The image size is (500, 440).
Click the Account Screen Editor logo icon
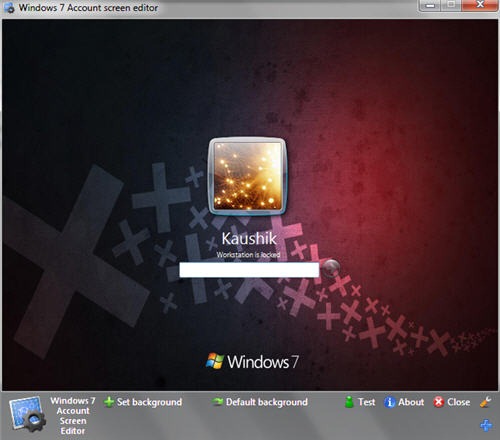pyautogui.click(x=27, y=414)
